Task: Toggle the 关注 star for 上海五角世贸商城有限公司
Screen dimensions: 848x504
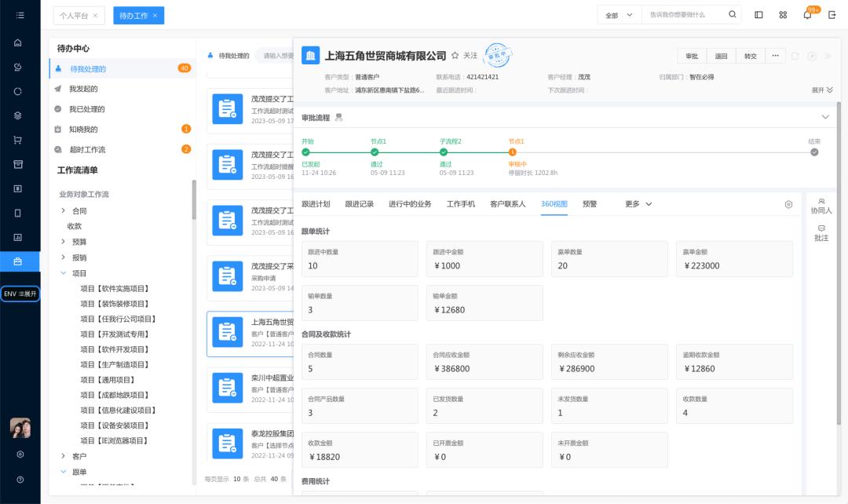Action: coord(455,56)
